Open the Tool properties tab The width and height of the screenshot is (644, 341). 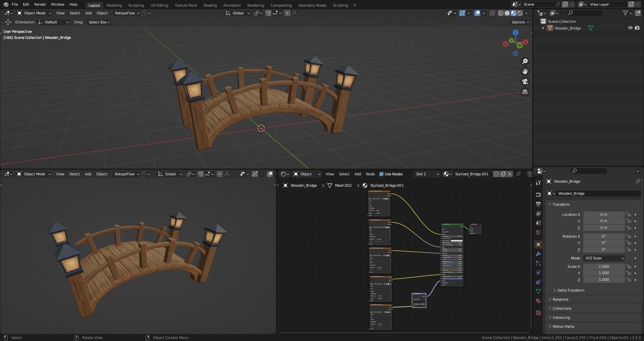pyautogui.click(x=538, y=183)
